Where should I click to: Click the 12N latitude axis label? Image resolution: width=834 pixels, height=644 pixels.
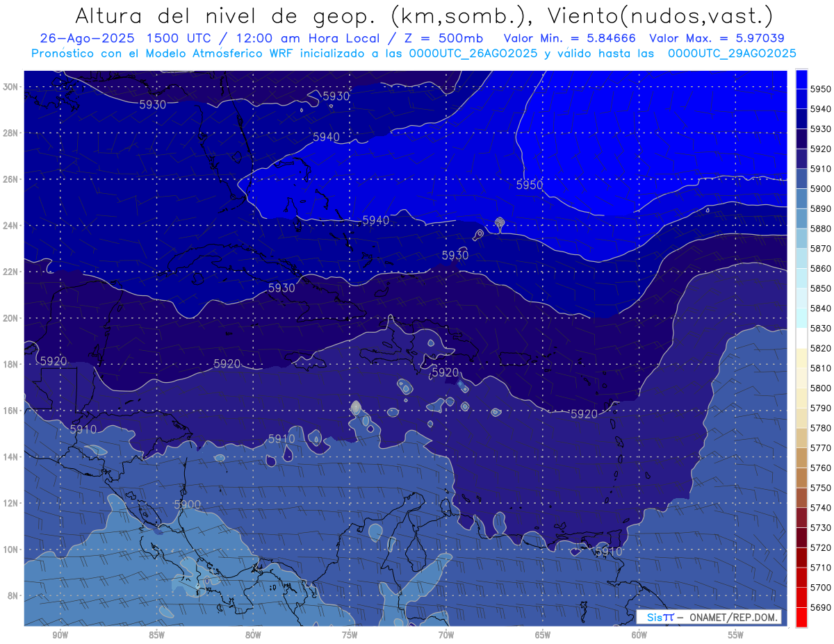point(11,503)
